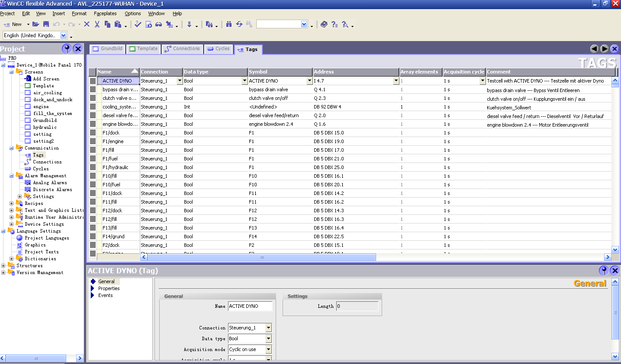621x364 pixels.
Task: Open the Faceplates menu
Action: [x=105, y=13]
